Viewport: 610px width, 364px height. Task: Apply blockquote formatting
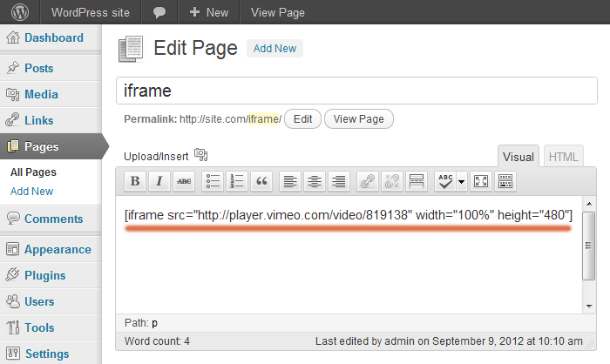[261, 181]
